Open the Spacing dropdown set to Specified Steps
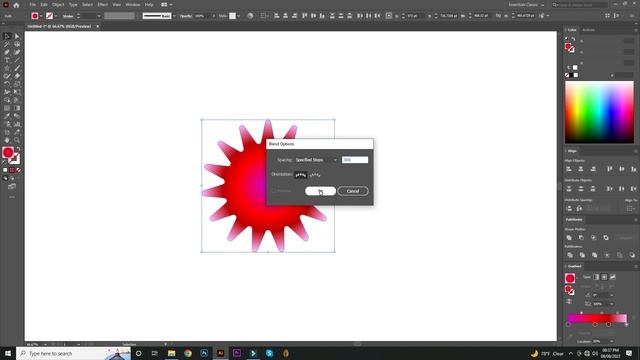This screenshot has height=360, width=640. (x=316, y=160)
